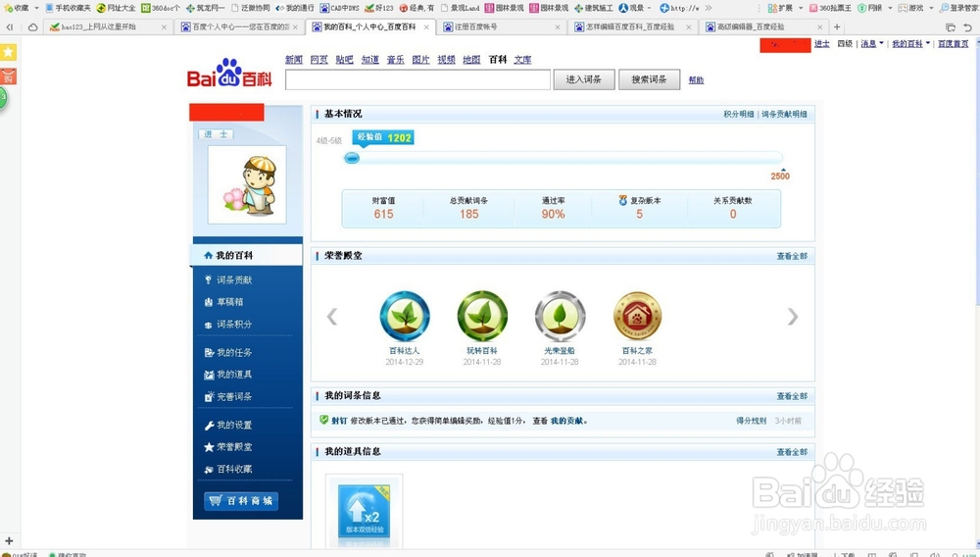This screenshot has height=557, width=980.
Task: Open the 射钉 entry link
Action: (x=339, y=421)
